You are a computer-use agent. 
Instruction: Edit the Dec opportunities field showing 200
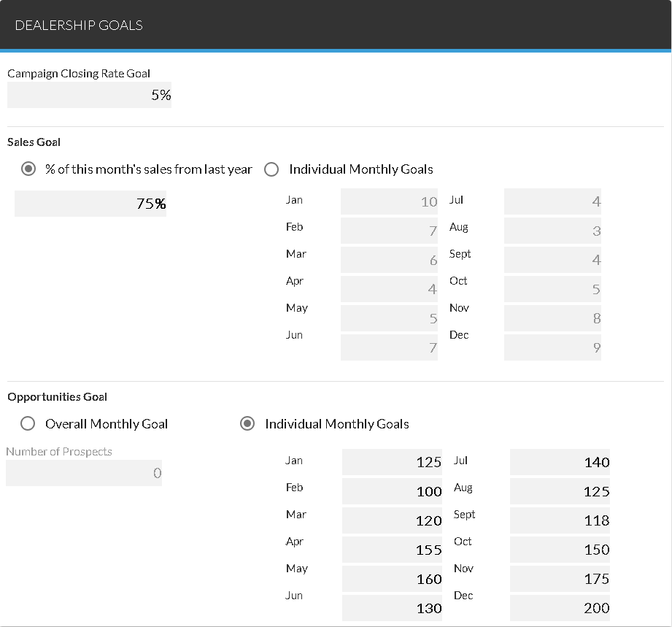tap(560, 608)
